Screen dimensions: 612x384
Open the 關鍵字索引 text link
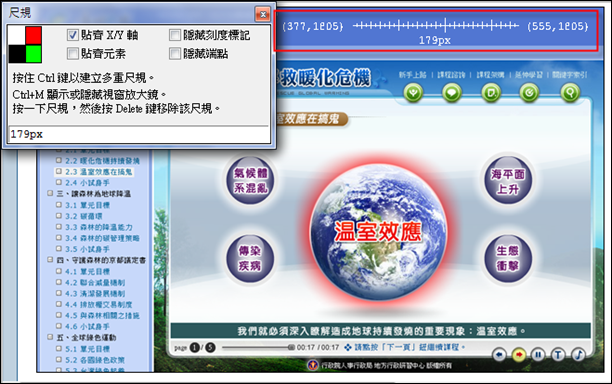570,75
